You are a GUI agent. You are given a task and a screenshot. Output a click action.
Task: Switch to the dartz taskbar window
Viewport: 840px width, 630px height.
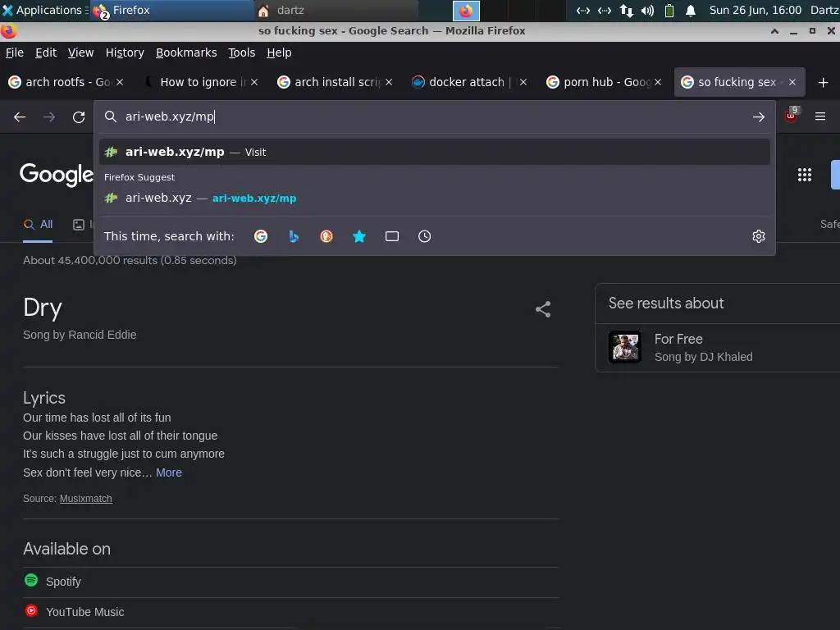[x=336, y=10]
